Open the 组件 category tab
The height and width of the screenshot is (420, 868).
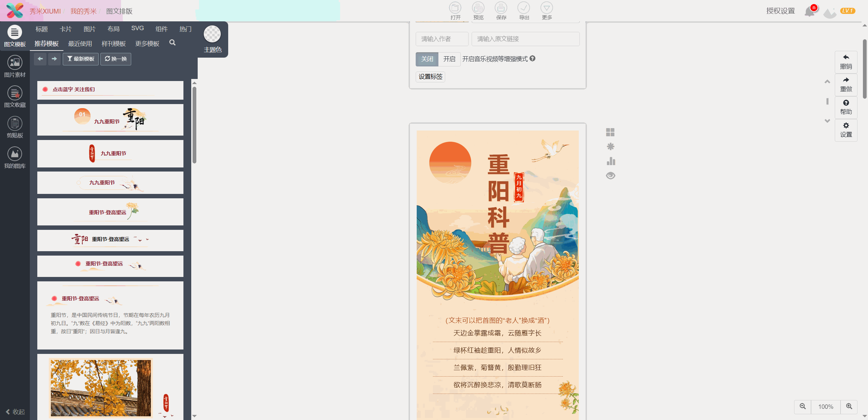161,29
